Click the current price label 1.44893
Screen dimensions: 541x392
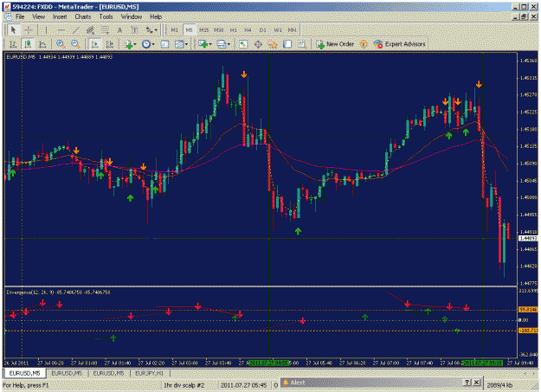[x=528, y=239]
